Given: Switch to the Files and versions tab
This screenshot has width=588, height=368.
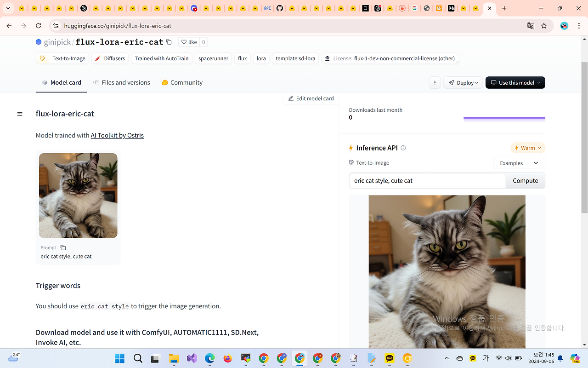Looking at the screenshot, I should [x=121, y=83].
